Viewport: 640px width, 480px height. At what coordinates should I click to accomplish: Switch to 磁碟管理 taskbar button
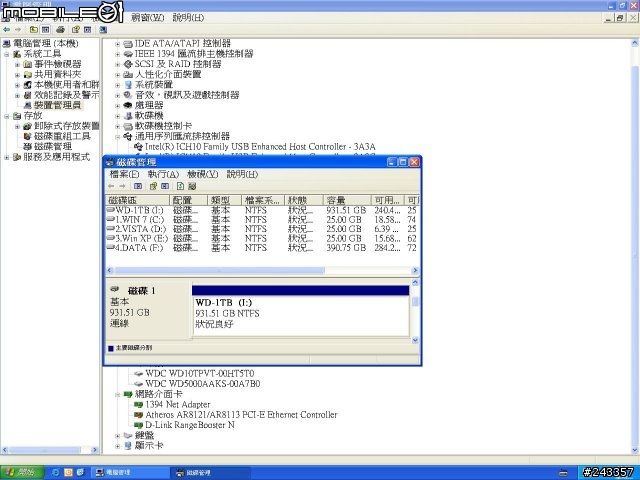[x=210, y=473]
